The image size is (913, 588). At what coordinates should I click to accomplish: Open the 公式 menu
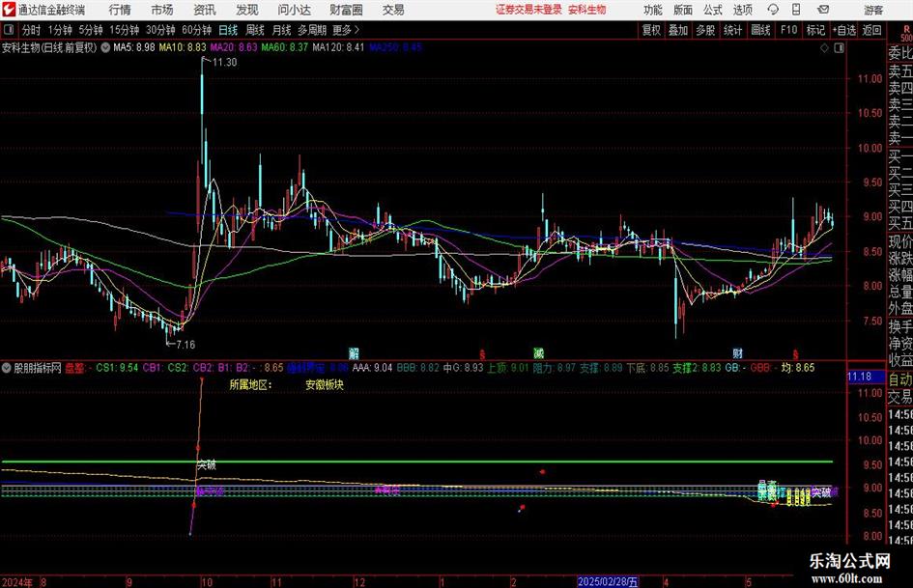pos(713,10)
